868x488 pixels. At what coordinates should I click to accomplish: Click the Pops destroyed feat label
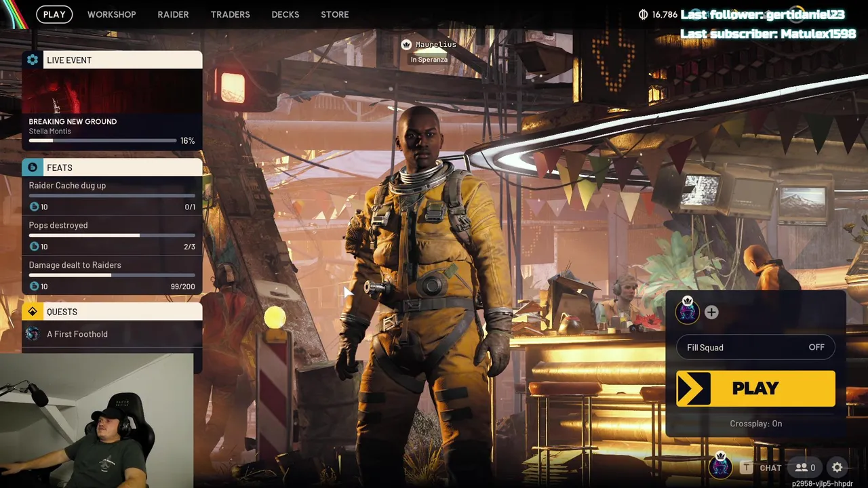(x=58, y=225)
